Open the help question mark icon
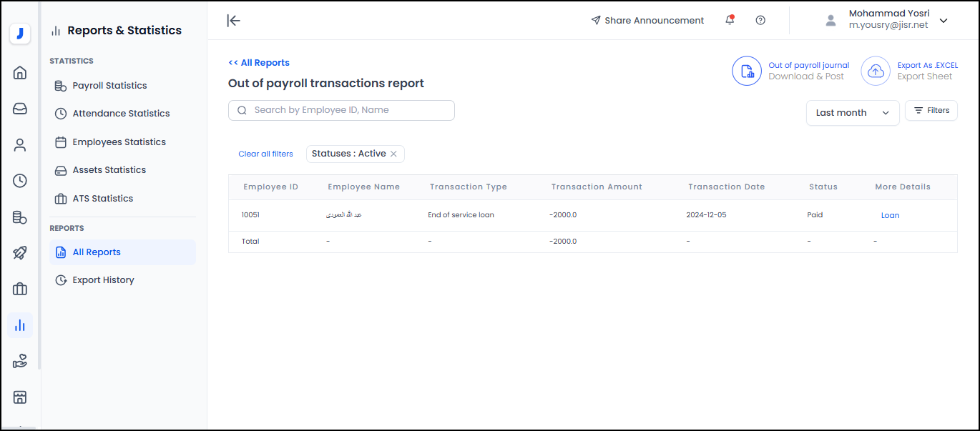Viewport: 980px width, 431px height. click(760, 21)
